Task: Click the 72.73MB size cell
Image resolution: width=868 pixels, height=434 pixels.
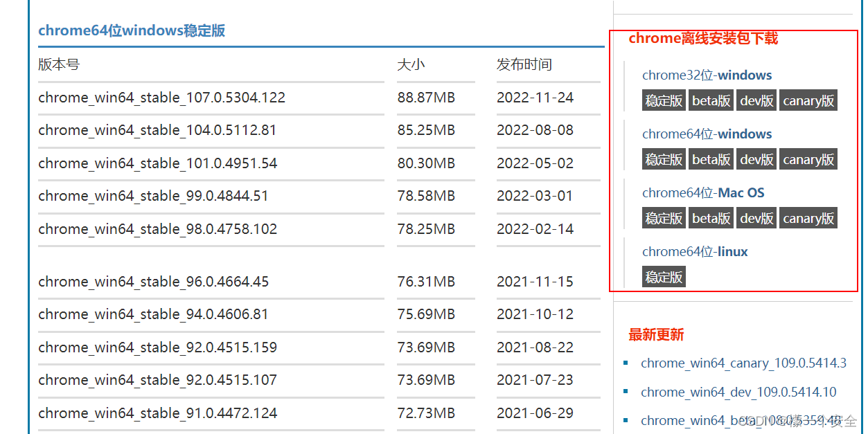Action: tap(426, 413)
